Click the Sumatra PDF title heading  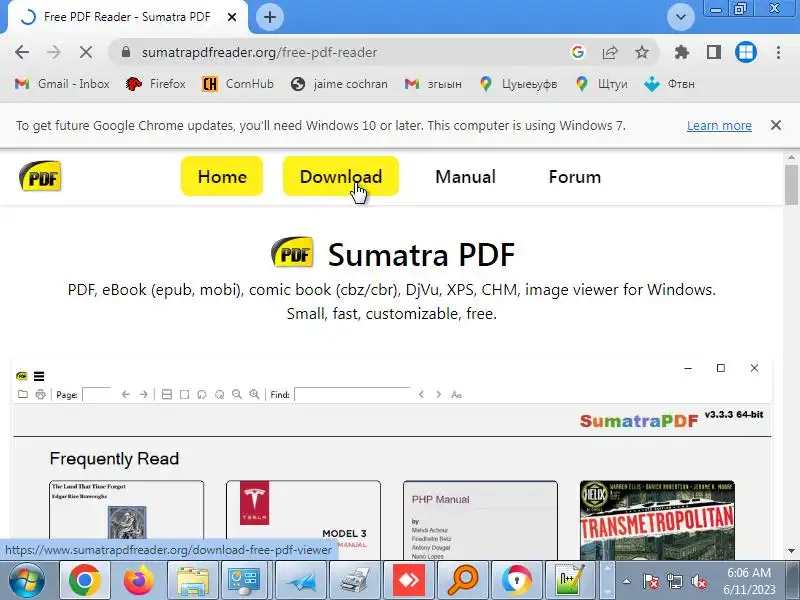421,254
